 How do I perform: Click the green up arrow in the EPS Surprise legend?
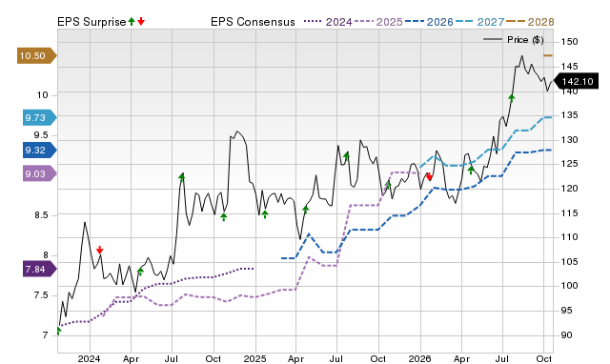coord(132,21)
